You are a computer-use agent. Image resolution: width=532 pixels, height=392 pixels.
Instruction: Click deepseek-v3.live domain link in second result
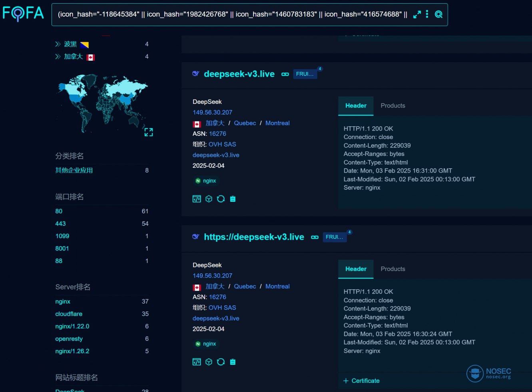click(216, 318)
